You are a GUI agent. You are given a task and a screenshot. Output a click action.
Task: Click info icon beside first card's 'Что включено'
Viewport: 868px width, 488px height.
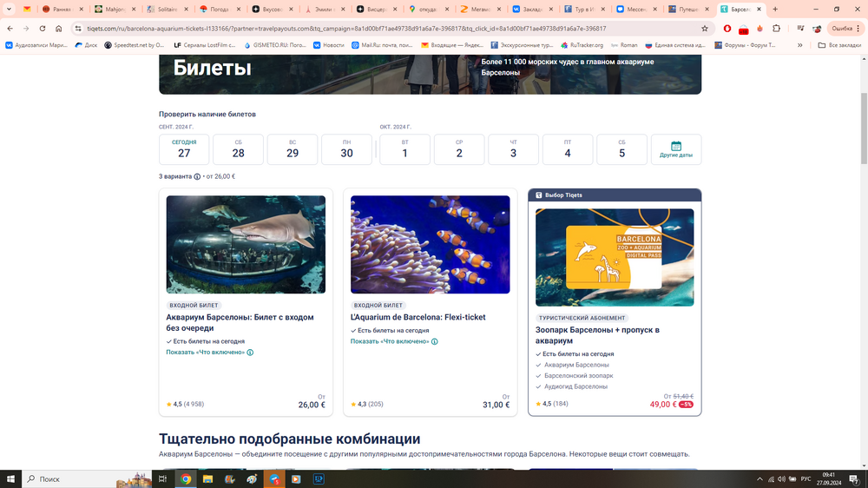click(250, 353)
